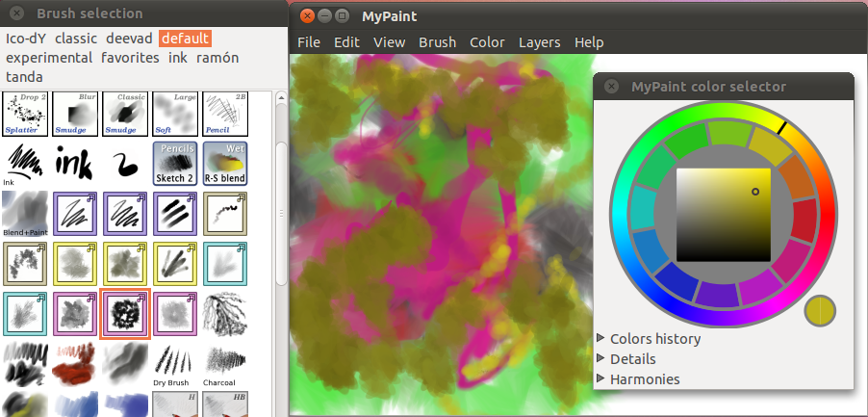
Task: Expand the Details section
Action: [x=626, y=359]
